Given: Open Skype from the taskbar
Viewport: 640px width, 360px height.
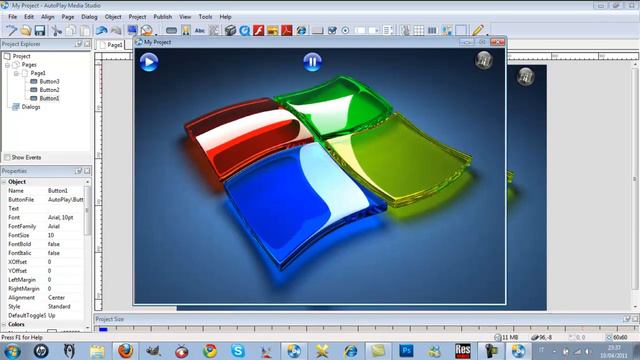Looking at the screenshot, I should coord(238,351).
